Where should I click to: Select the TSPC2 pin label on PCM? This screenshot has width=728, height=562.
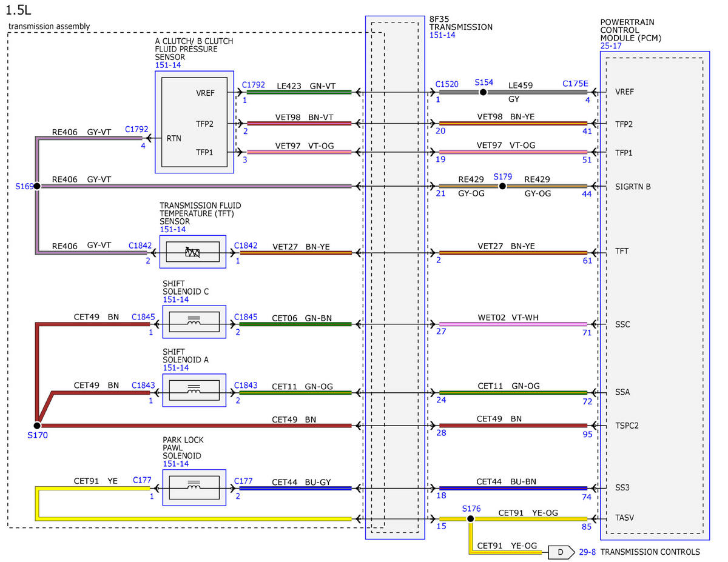[627, 426]
